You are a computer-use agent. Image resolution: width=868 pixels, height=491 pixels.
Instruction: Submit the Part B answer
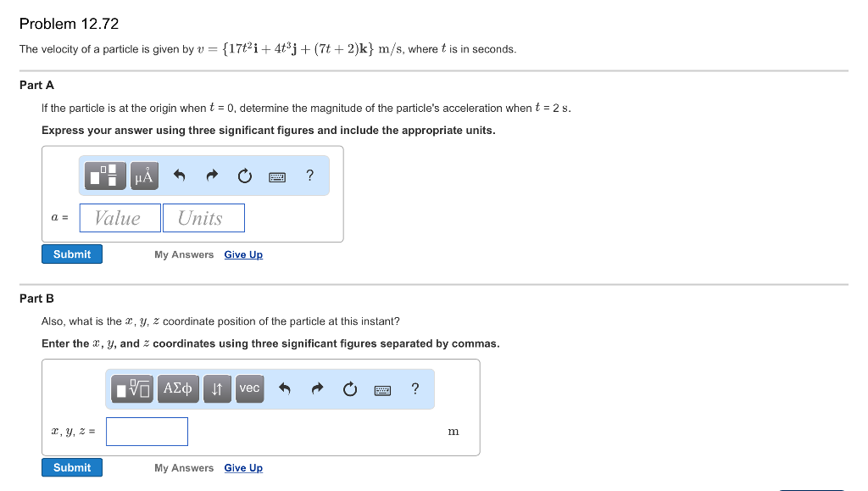(71, 467)
